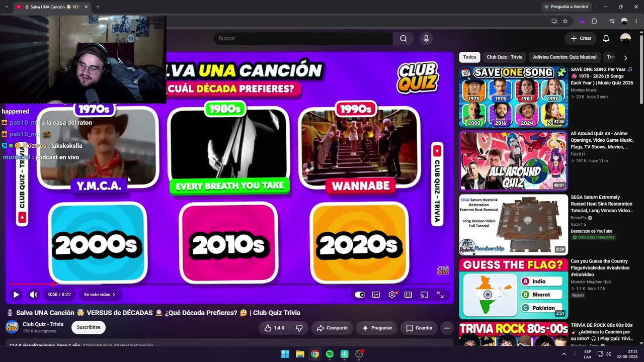Close the active YouTube browser tab
Viewport: 644px width, 362px height.
86,7
